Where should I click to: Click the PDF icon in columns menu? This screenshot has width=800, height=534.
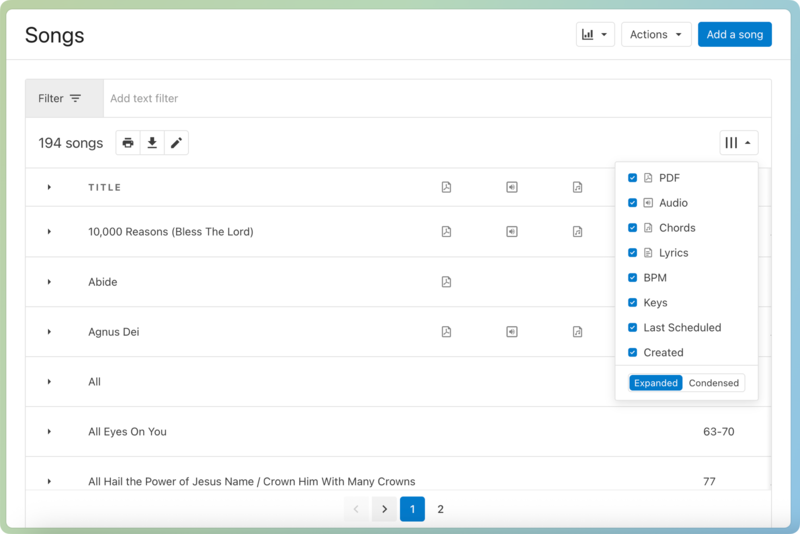tap(648, 177)
